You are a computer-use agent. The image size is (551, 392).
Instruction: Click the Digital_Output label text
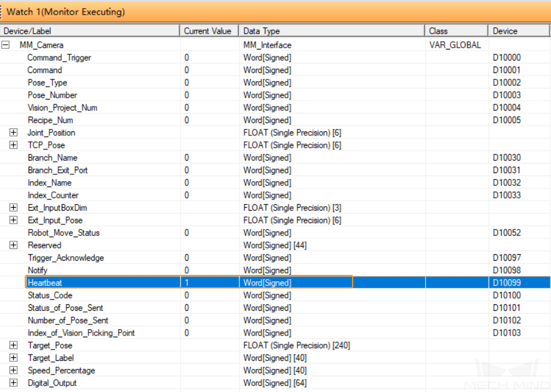pos(52,383)
